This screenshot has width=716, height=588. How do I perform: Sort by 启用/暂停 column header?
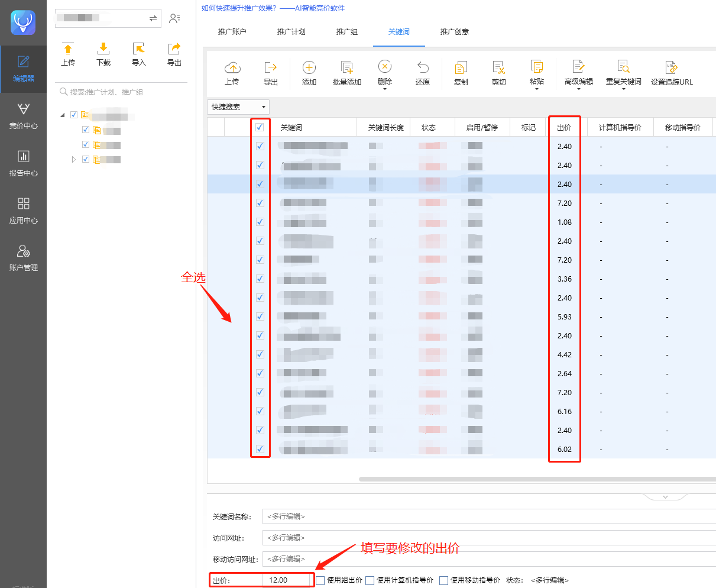point(482,127)
